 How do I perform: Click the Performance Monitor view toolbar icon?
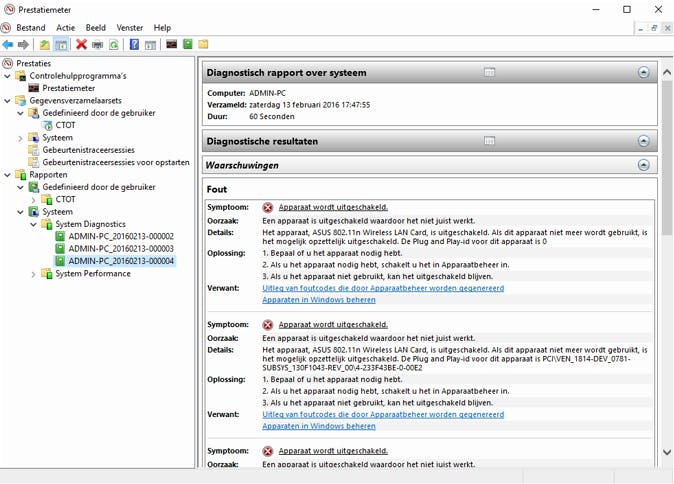click(x=172, y=44)
